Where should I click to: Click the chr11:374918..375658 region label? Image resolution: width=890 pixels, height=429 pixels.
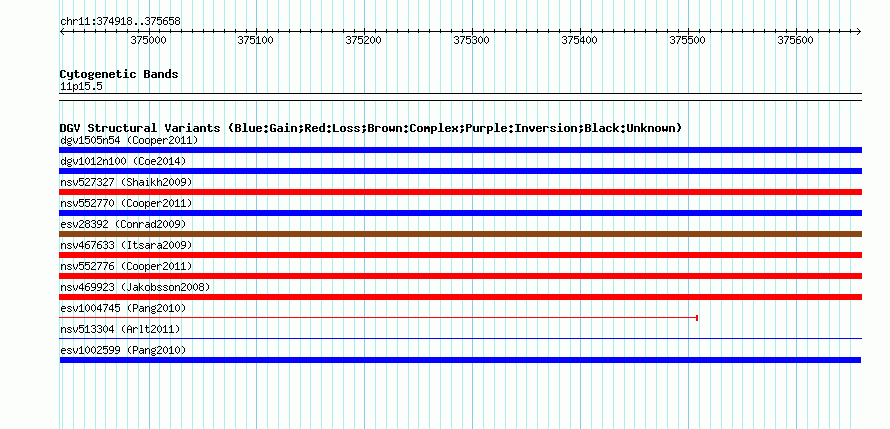click(x=120, y=21)
